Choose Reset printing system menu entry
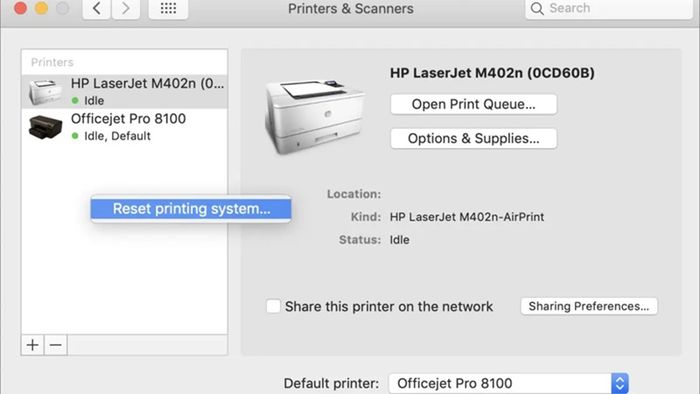 tap(191, 209)
